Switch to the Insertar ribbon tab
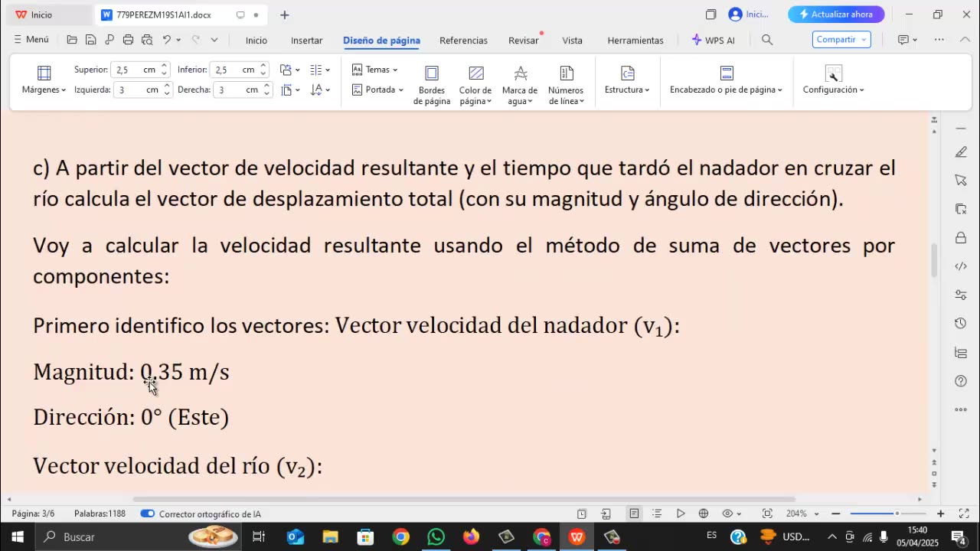This screenshot has height=551, width=980. click(306, 41)
